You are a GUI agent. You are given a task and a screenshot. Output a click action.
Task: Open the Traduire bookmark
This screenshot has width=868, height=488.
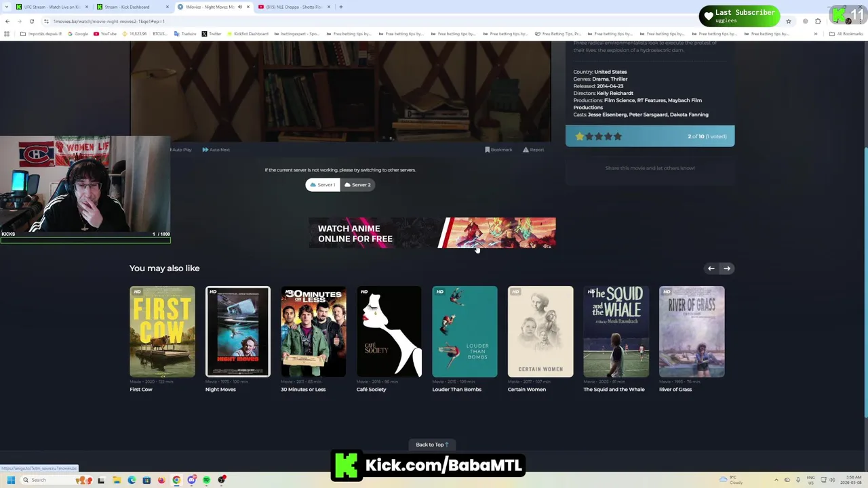(185, 34)
